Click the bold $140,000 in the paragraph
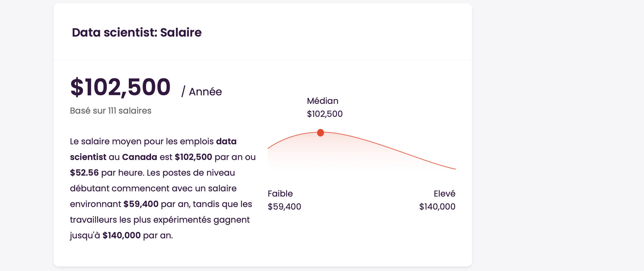The image size is (644, 271). click(122, 235)
